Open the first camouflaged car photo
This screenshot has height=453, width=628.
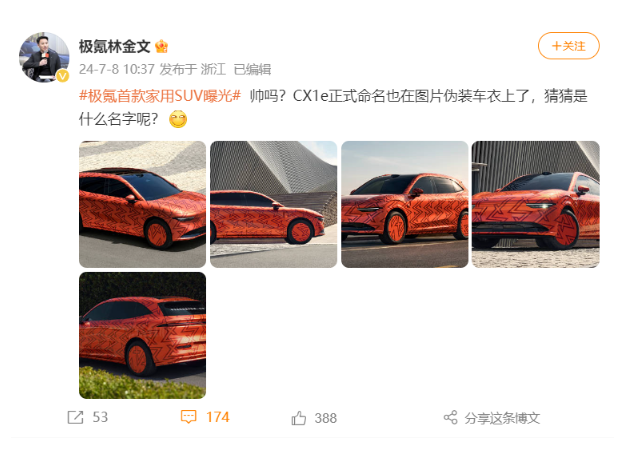pos(143,204)
